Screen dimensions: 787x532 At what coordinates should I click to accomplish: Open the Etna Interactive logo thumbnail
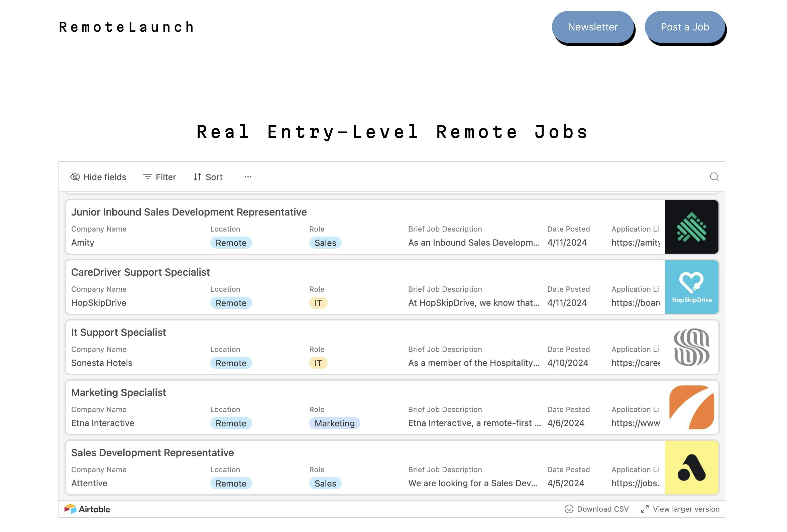point(691,407)
